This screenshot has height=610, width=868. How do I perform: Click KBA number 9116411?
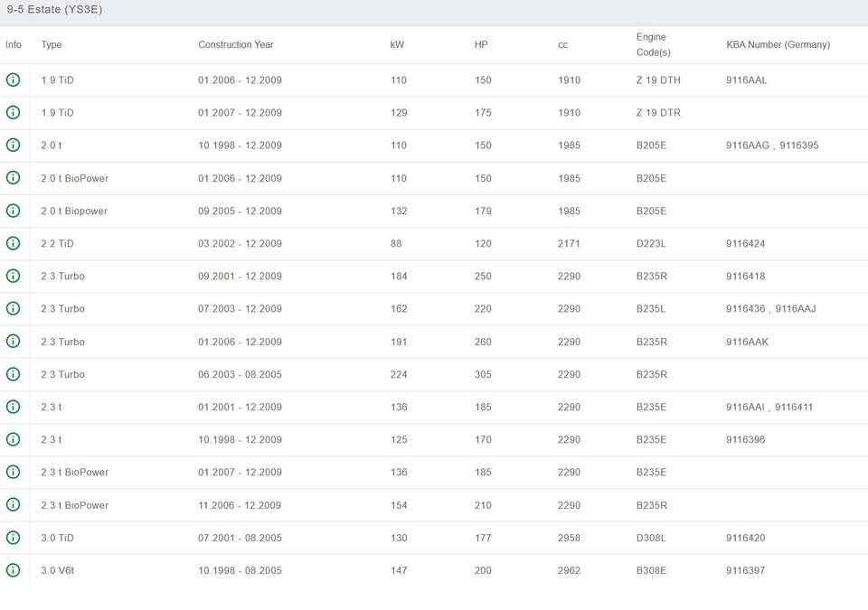[x=794, y=408]
